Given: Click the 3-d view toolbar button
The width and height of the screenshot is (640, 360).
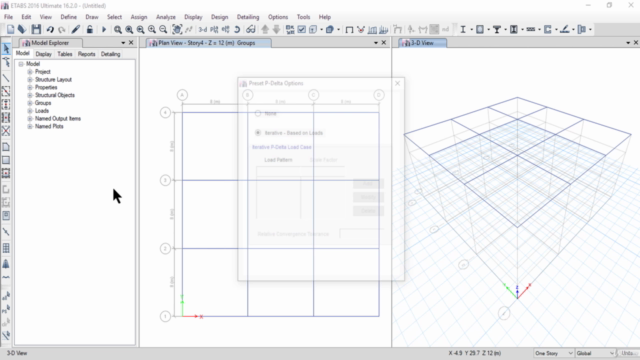Looking at the screenshot, I should pos(202,29).
